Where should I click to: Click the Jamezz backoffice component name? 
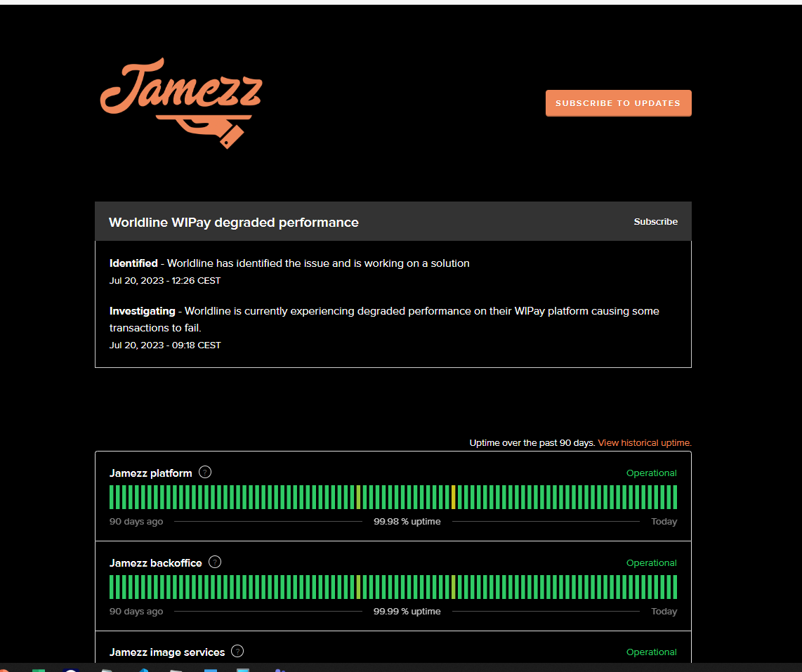point(155,563)
